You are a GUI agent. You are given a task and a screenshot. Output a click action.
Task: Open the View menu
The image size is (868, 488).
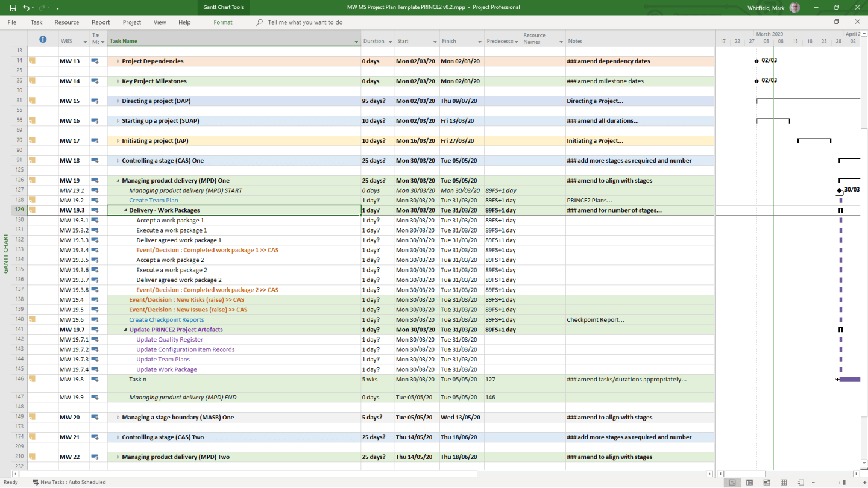coord(159,22)
